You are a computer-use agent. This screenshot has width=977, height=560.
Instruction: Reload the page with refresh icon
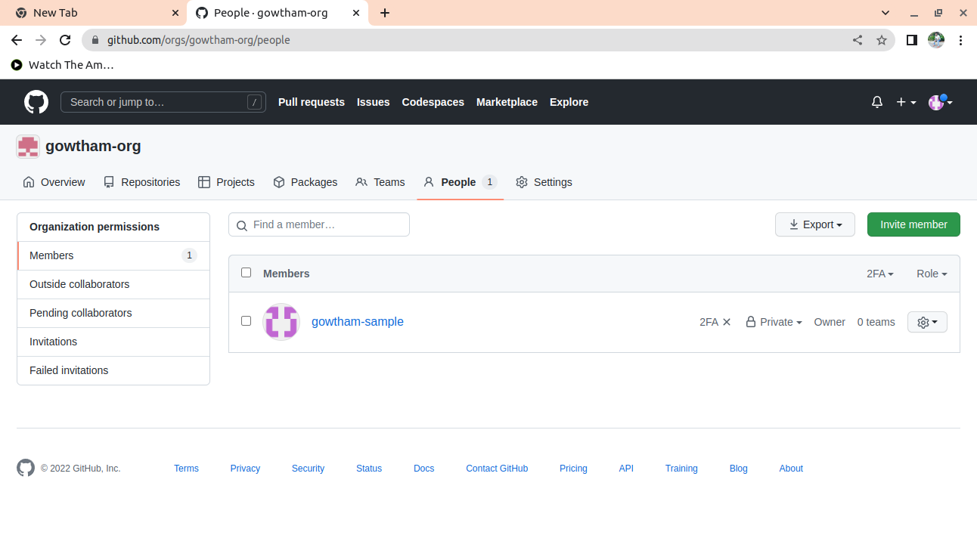(x=65, y=40)
